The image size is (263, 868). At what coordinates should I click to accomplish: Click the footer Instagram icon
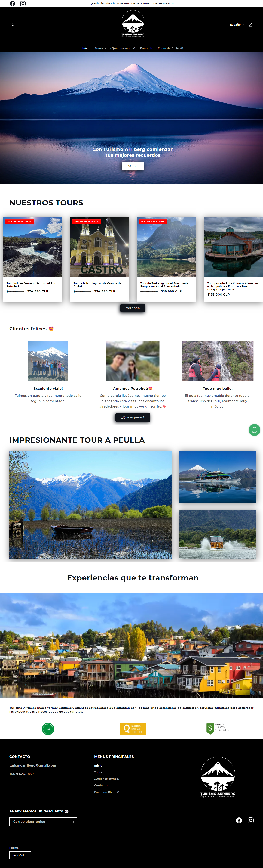pos(251,820)
